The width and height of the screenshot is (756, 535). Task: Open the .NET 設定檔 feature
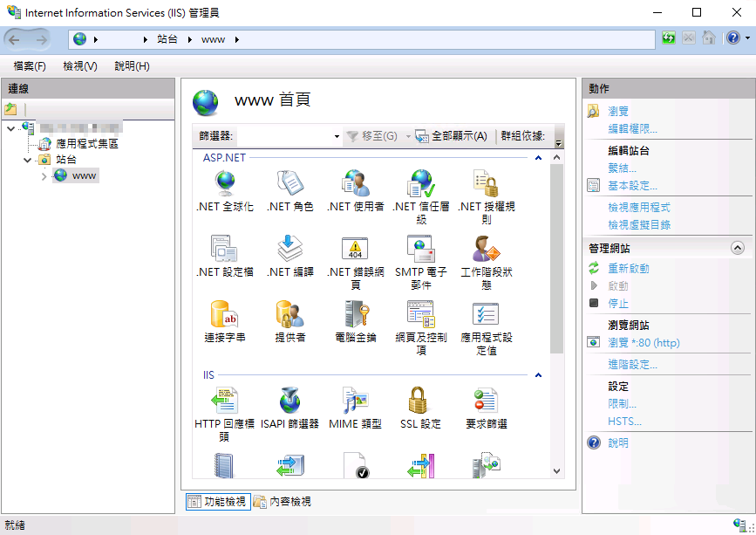click(225, 257)
